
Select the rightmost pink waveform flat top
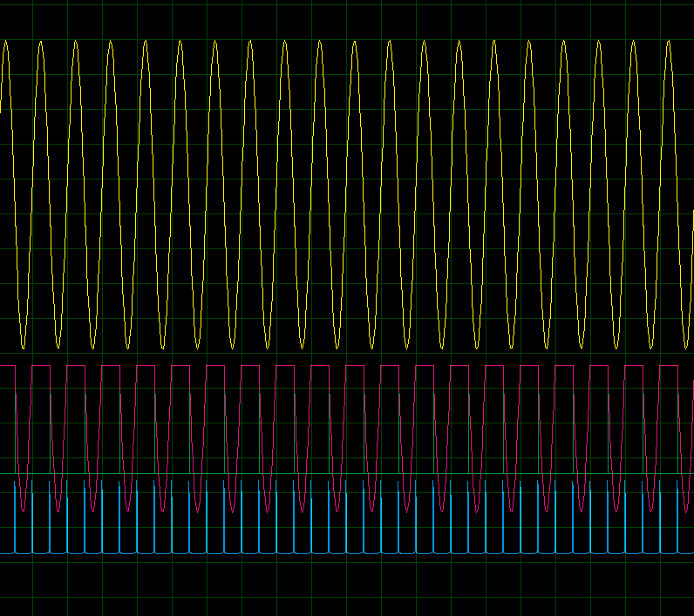(x=669, y=366)
